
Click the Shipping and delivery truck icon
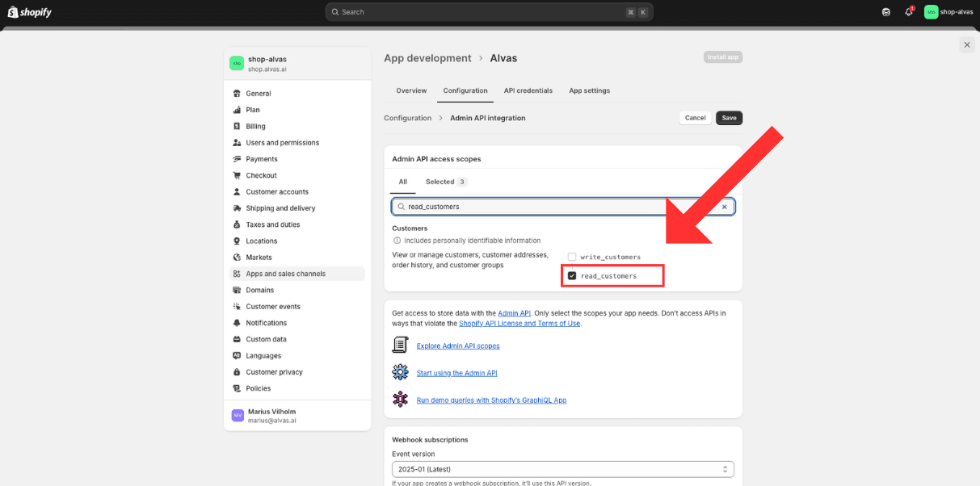click(x=237, y=208)
